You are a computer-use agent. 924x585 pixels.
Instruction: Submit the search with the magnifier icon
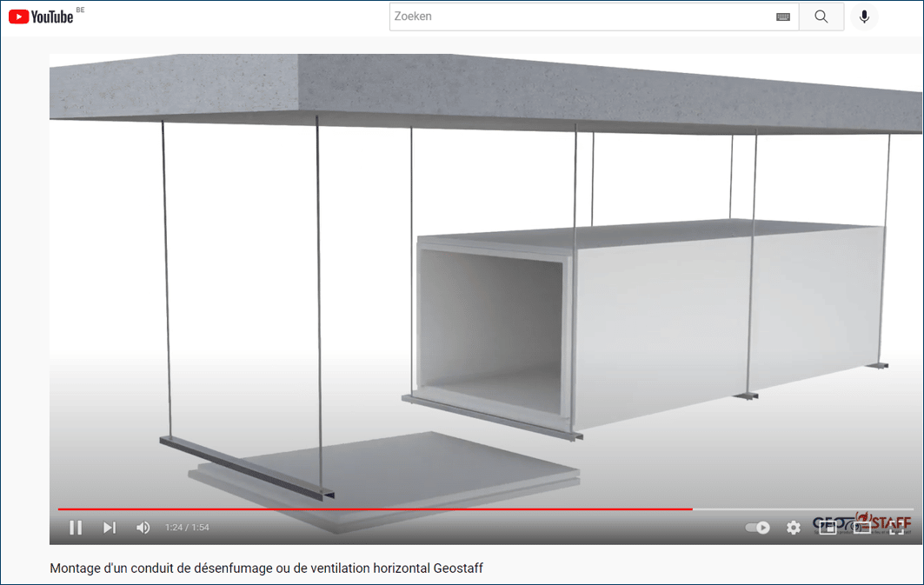[x=821, y=16]
